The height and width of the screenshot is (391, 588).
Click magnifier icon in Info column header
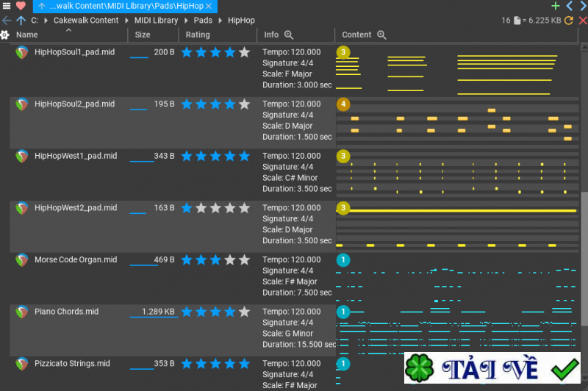(x=289, y=35)
